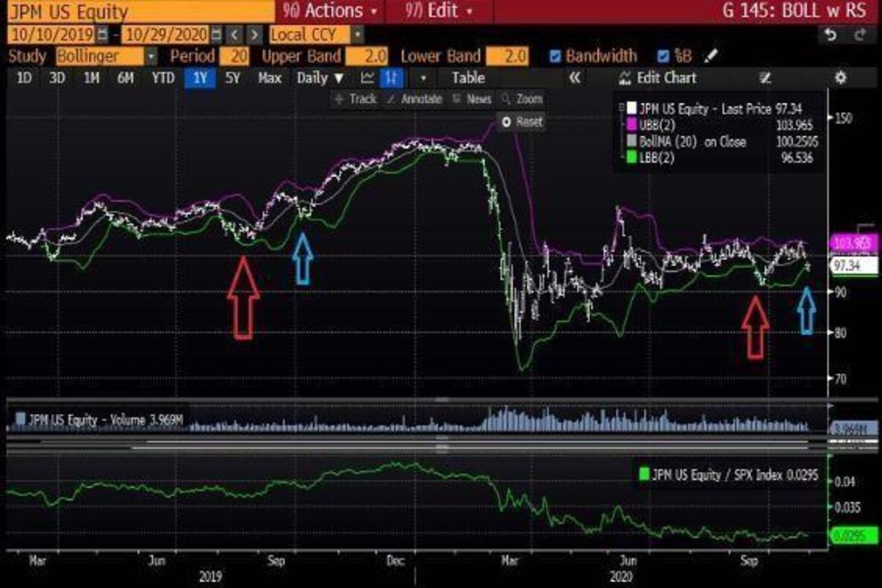Click the annotation edit icon near Edit Chart
The height and width of the screenshot is (588, 882).
[x=765, y=78]
